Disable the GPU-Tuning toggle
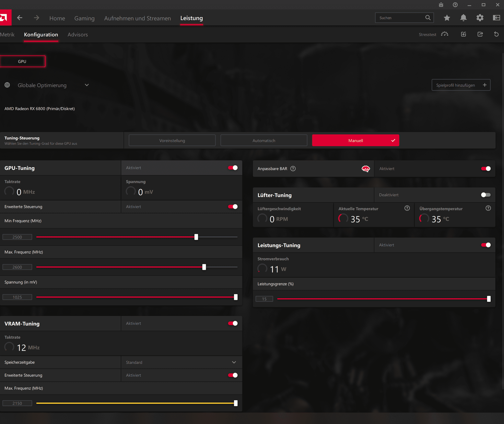The height and width of the screenshot is (424, 504). [x=233, y=168]
